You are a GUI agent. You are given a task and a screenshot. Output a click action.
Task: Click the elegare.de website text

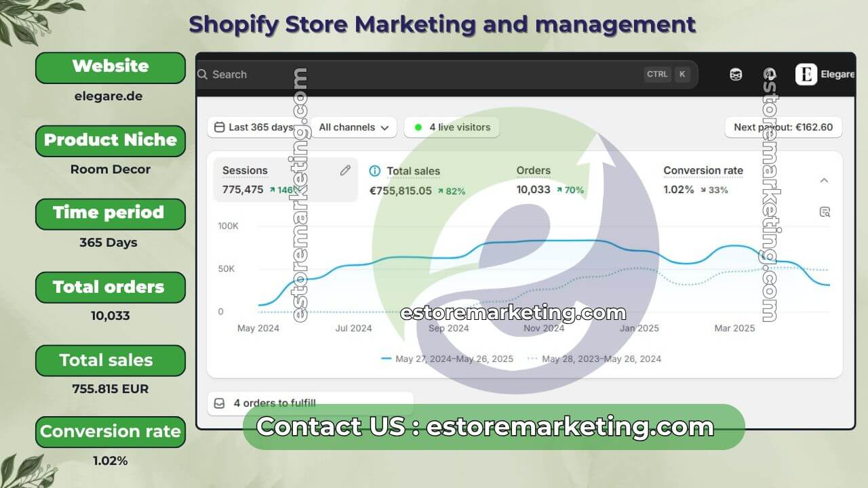tap(108, 96)
